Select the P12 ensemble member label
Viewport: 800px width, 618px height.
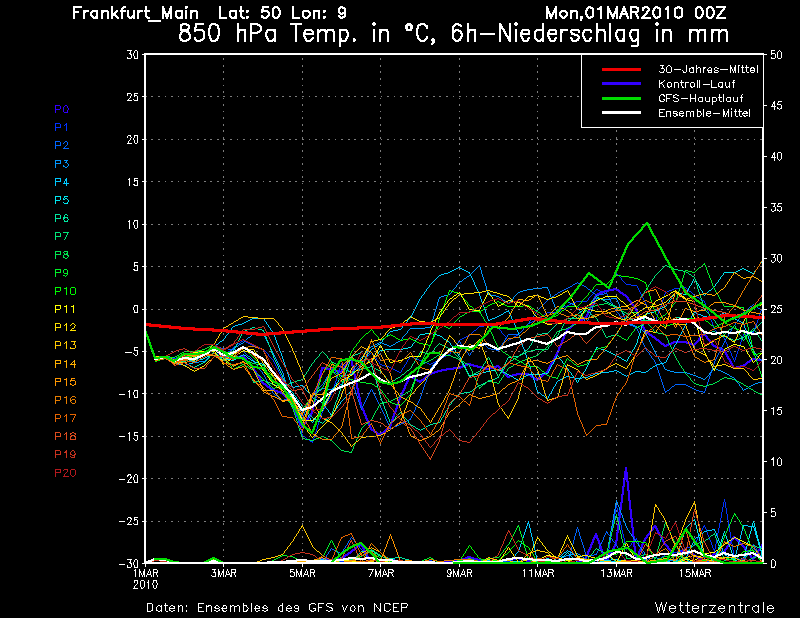[63, 328]
